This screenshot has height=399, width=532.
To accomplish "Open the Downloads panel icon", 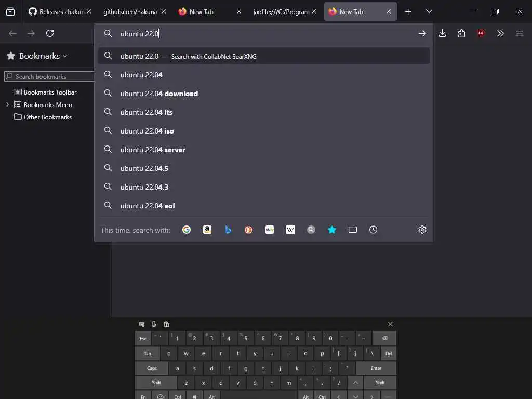I will click(442, 33).
